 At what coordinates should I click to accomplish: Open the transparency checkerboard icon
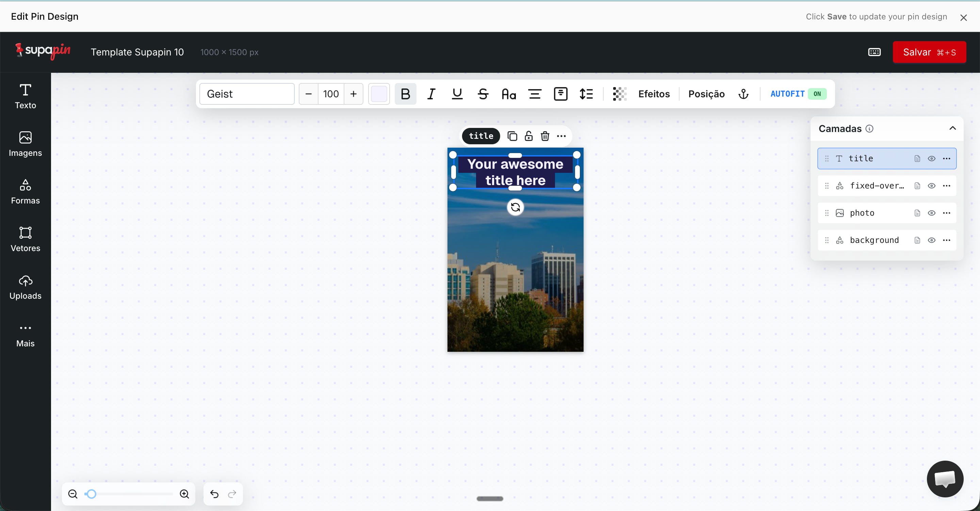pyautogui.click(x=619, y=94)
